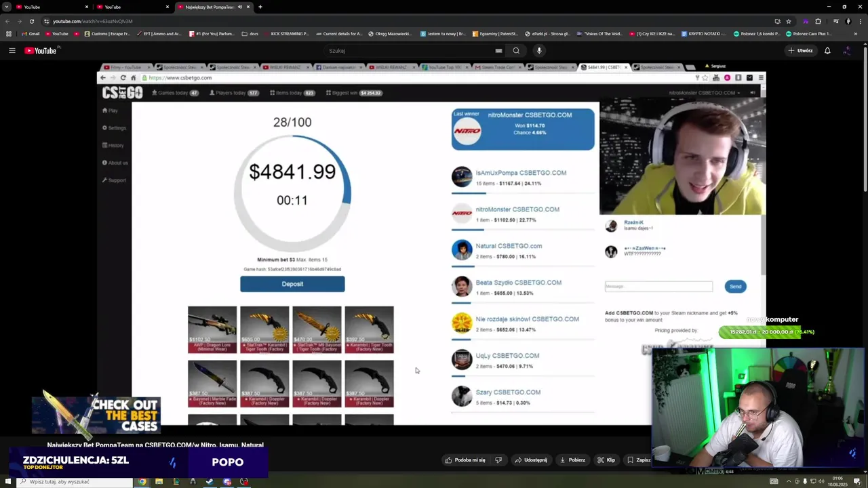868x488 pixels.
Task: Open Steam from the taskbar
Action: pos(210,482)
